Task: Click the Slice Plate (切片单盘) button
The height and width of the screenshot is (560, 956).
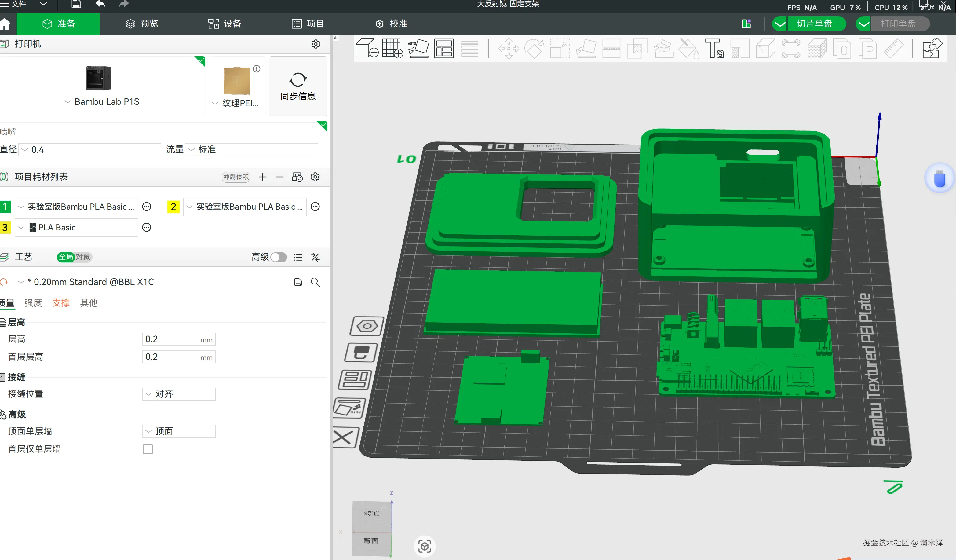Action: click(x=815, y=24)
